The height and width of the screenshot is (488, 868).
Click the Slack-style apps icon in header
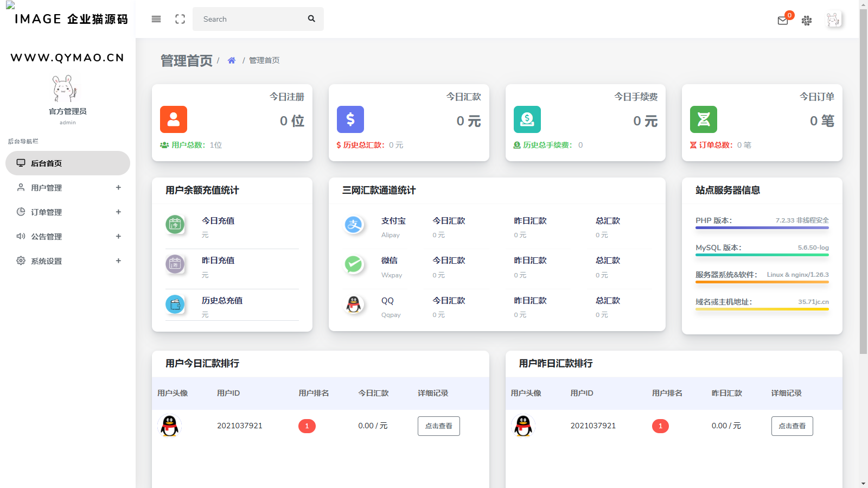tap(807, 21)
